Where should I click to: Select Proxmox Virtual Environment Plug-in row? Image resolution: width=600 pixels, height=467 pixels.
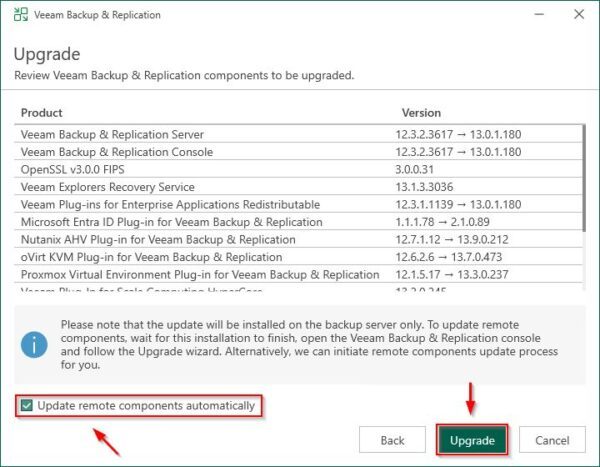click(x=298, y=274)
